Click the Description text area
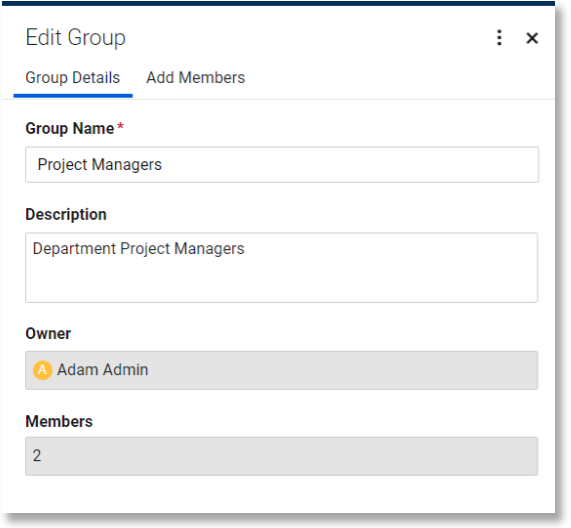The width and height of the screenshot is (571, 528). 281,268
